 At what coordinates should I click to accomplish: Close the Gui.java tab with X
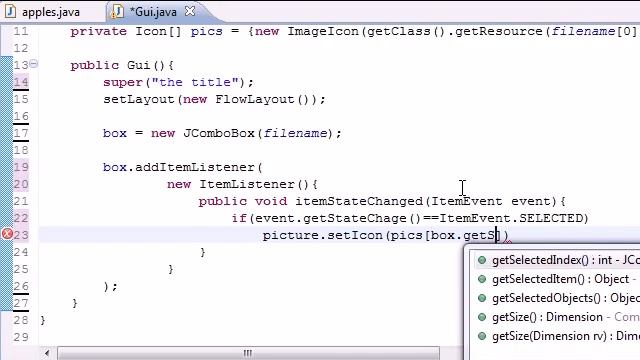click(190, 11)
